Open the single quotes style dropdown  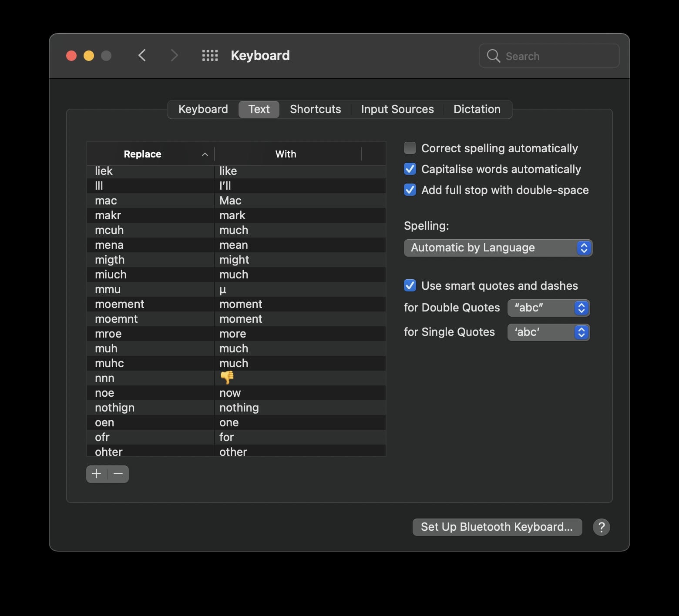point(548,332)
